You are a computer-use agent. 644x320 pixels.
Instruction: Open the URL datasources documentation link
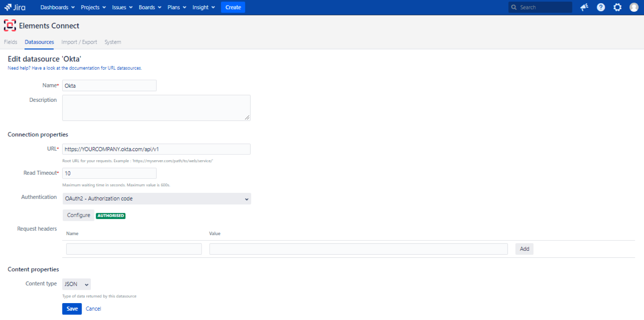[x=74, y=68]
